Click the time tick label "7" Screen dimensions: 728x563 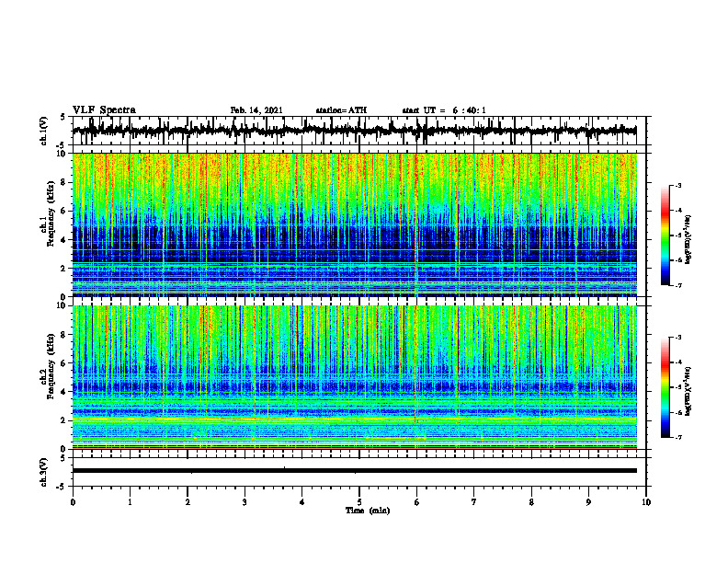(474, 502)
